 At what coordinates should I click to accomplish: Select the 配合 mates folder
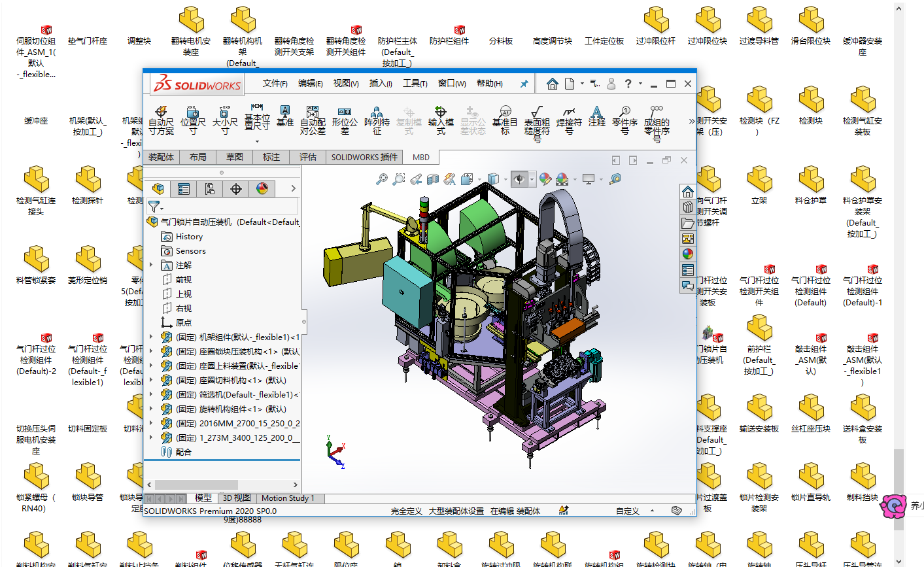click(177, 452)
